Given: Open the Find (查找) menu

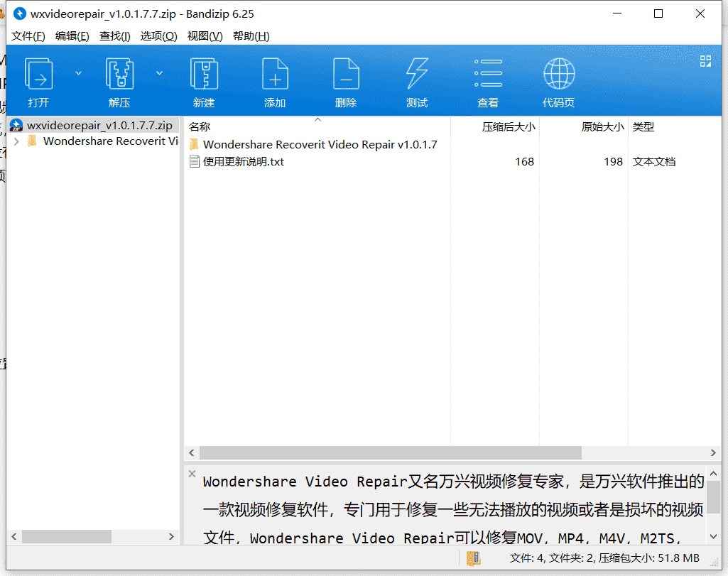Looking at the screenshot, I should (114, 36).
